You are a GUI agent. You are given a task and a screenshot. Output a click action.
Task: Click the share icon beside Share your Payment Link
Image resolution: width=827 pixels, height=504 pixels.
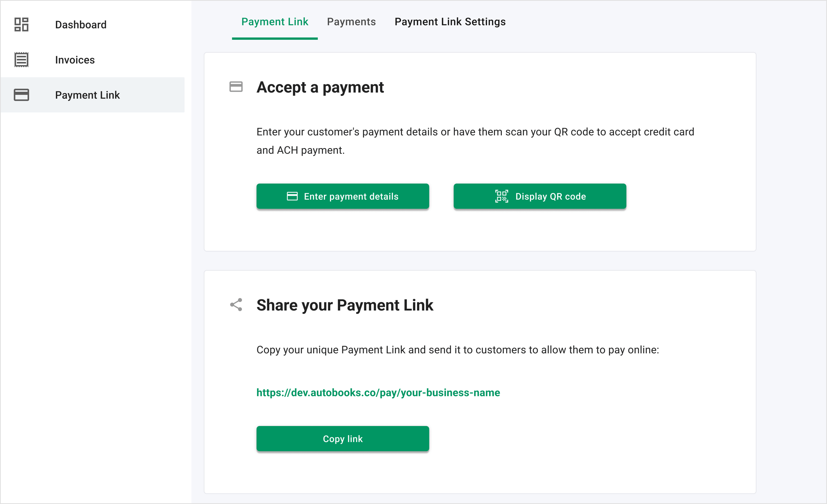pyautogui.click(x=236, y=305)
